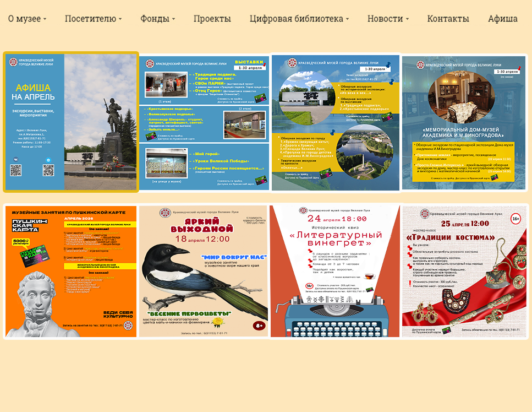532x412 pixels.
Task: View the Яркий выходной magpie poster
Action: [x=204, y=271]
